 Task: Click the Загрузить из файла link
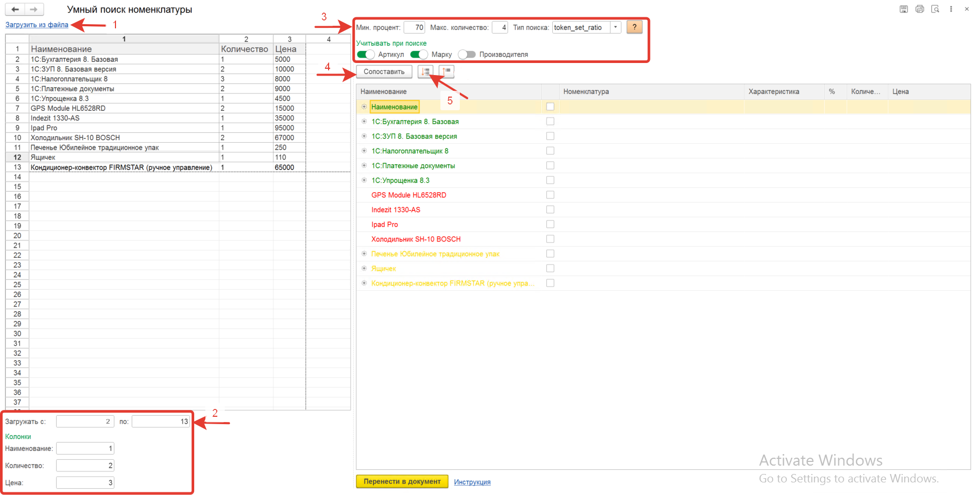pos(37,25)
